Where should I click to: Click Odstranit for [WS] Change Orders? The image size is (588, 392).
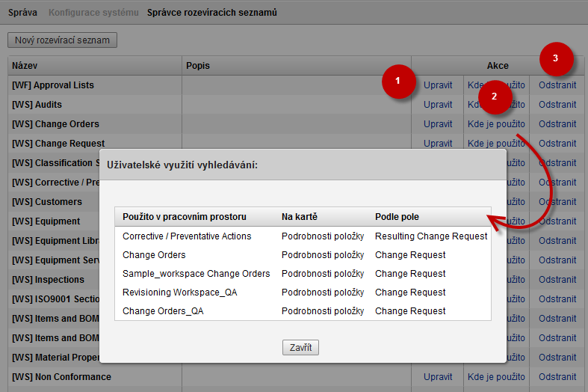[557, 124]
